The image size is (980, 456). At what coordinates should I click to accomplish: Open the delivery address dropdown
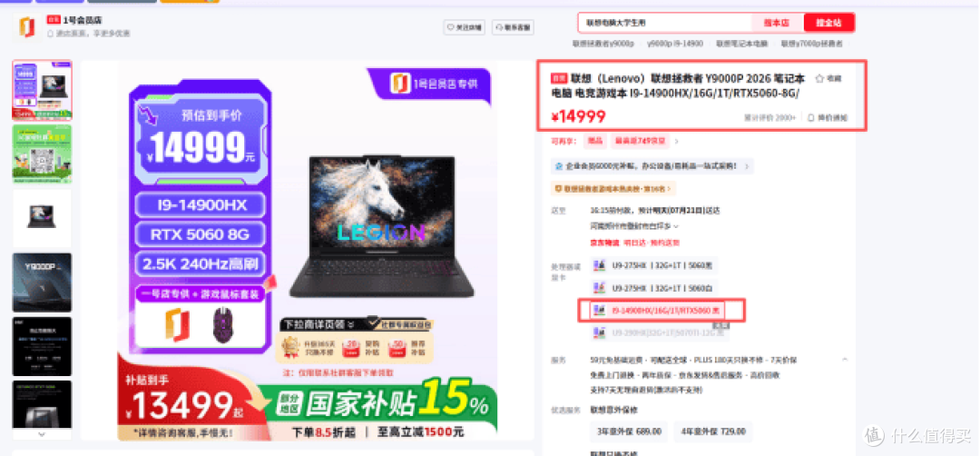click(x=634, y=226)
